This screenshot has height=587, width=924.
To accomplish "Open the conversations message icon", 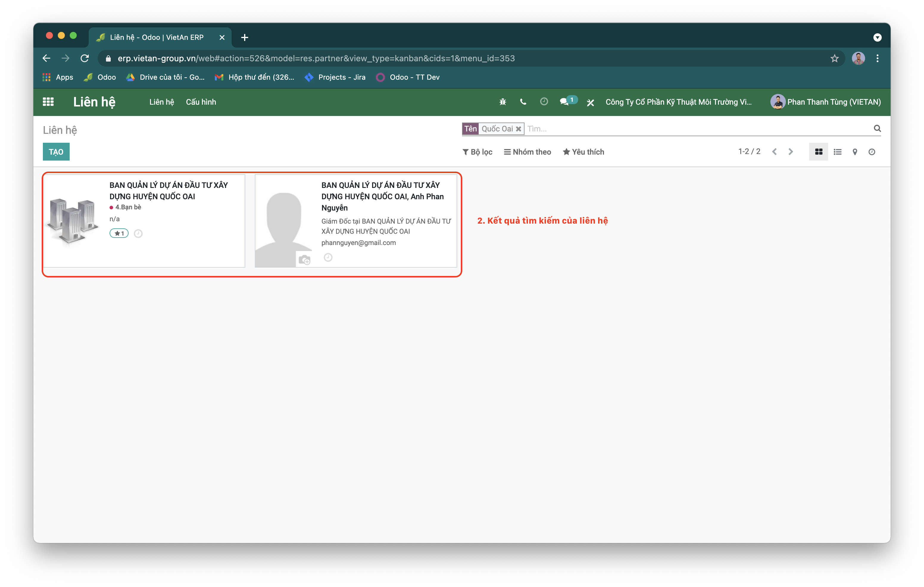I will 564,102.
